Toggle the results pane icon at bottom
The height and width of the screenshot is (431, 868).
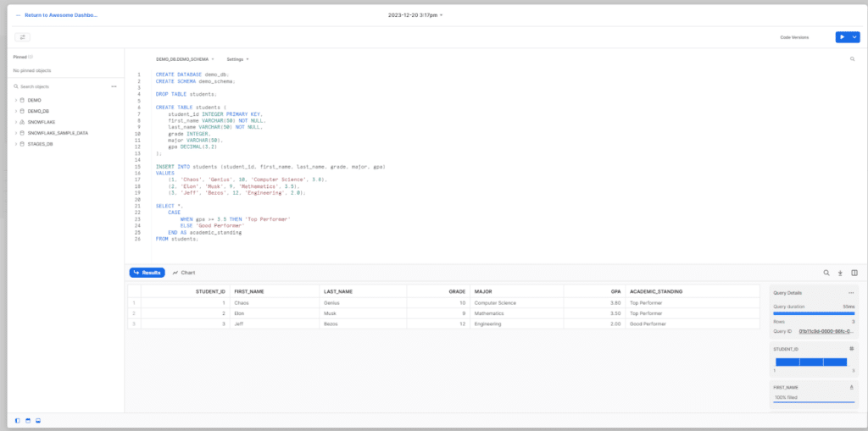(x=38, y=421)
